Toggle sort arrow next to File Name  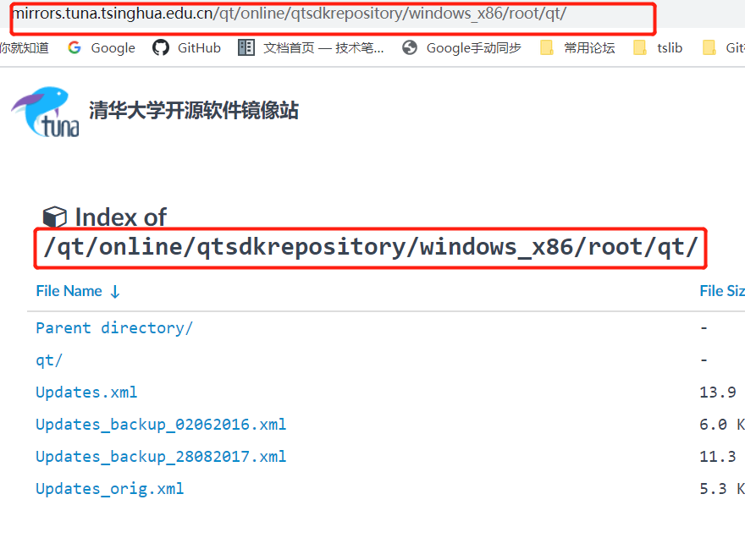coord(115,291)
